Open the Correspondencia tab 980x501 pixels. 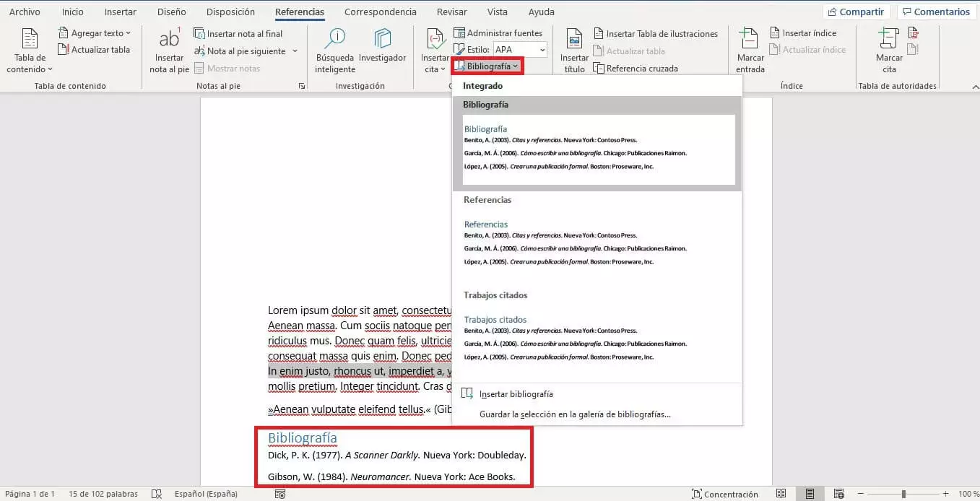[x=380, y=12]
